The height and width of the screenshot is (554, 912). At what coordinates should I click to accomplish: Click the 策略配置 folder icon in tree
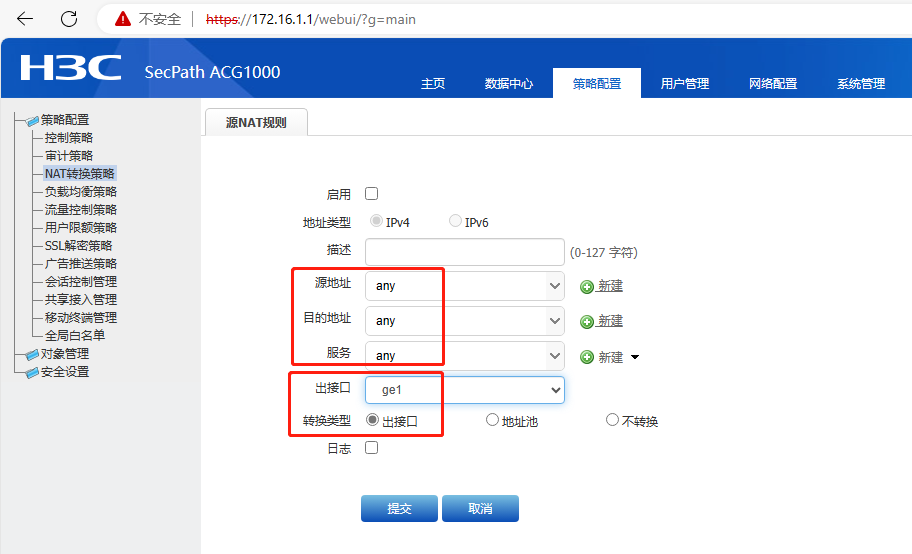pyautogui.click(x=33, y=120)
